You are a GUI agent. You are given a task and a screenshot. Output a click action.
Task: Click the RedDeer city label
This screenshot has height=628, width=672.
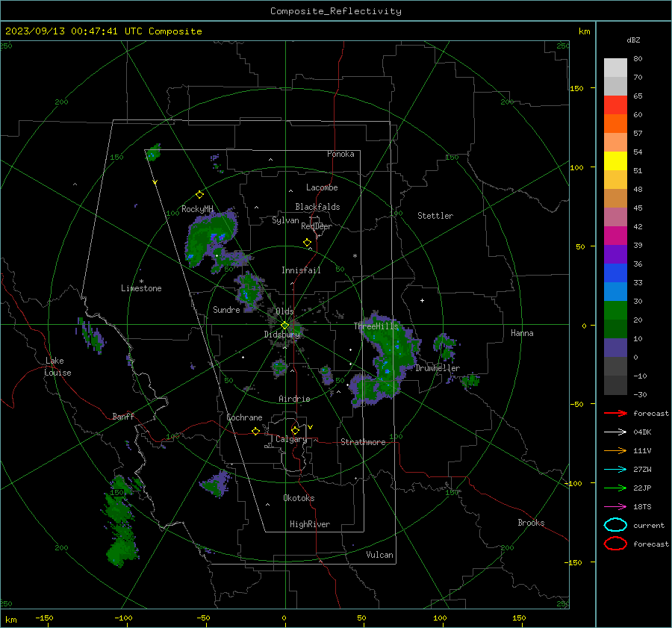[x=317, y=226]
